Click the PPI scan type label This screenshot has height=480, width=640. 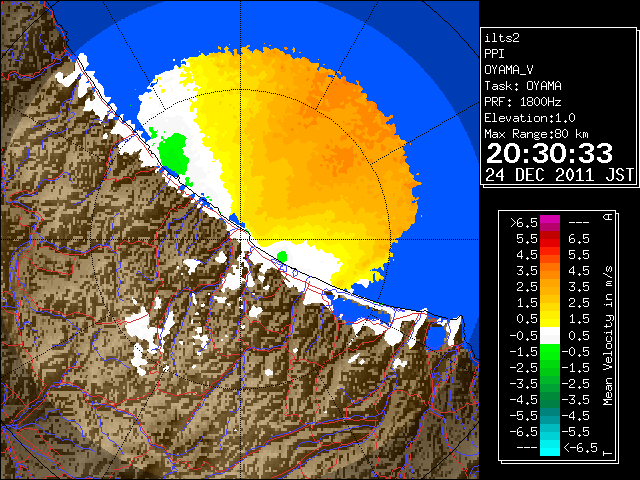pos(494,54)
